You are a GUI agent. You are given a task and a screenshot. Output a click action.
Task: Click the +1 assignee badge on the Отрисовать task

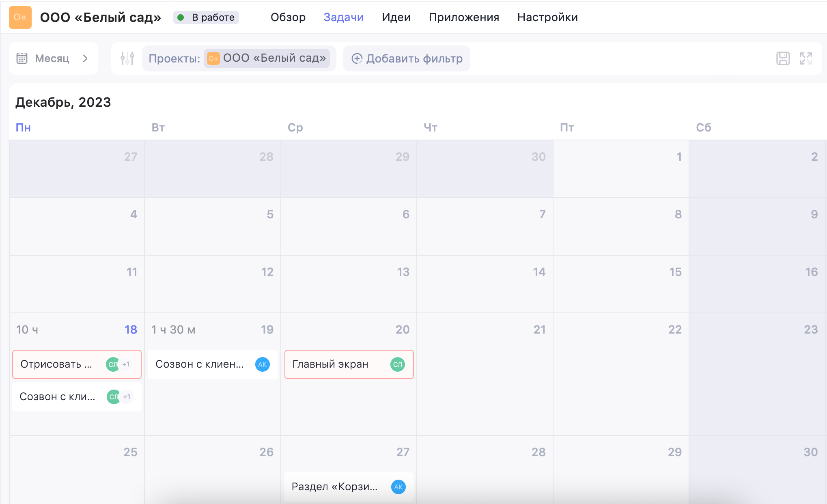click(x=126, y=364)
